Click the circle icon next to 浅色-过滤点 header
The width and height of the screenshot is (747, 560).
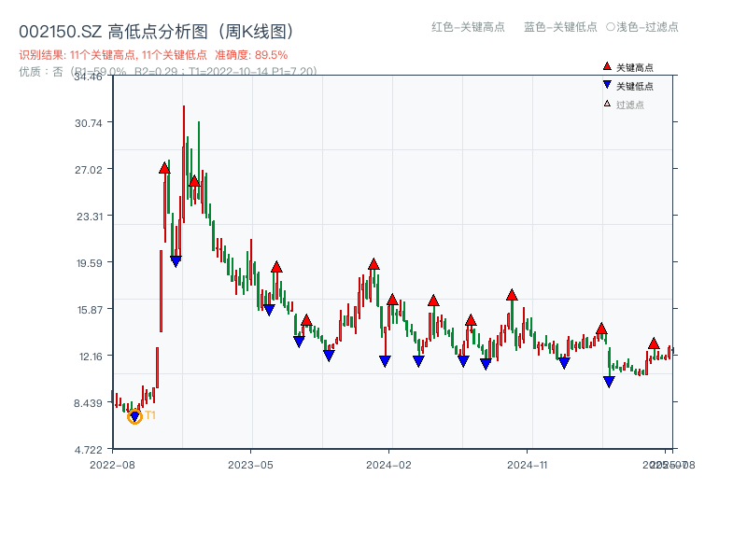(x=609, y=28)
